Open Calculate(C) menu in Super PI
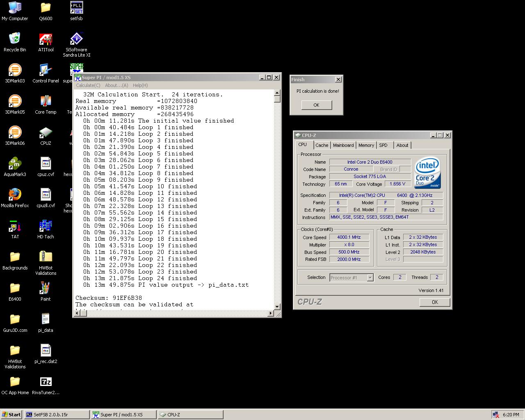The image size is (525, 420). pyautogui.click(x=88, y=85)
